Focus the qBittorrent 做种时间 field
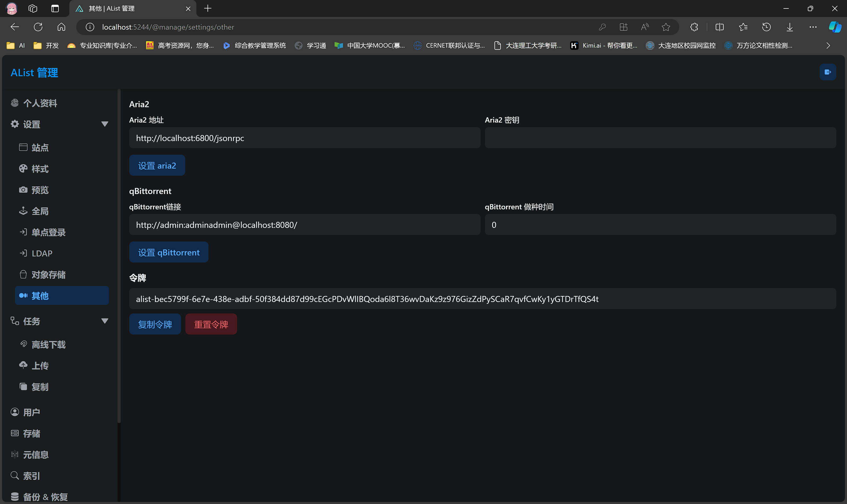The height and width of the screenshot is (504, 847). click(x=660, y=224)
